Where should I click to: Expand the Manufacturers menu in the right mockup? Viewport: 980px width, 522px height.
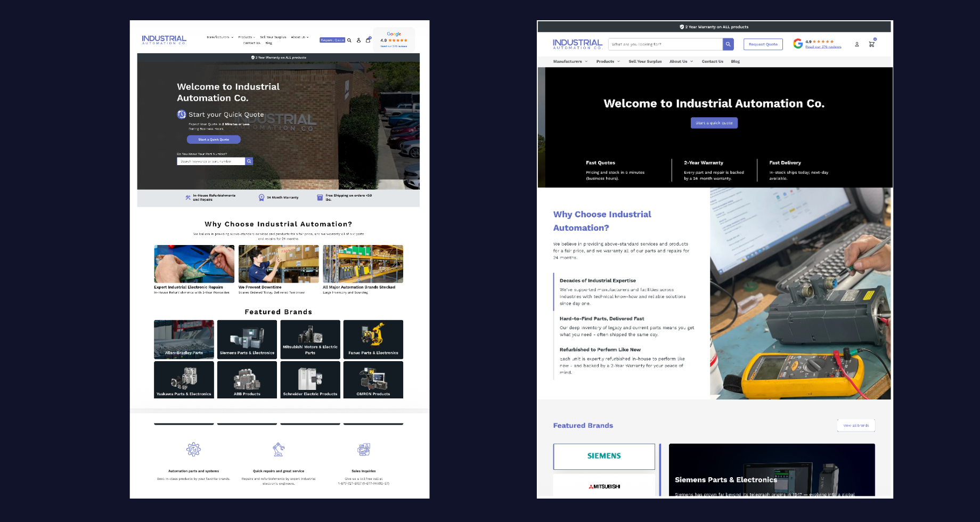point(570,61)
